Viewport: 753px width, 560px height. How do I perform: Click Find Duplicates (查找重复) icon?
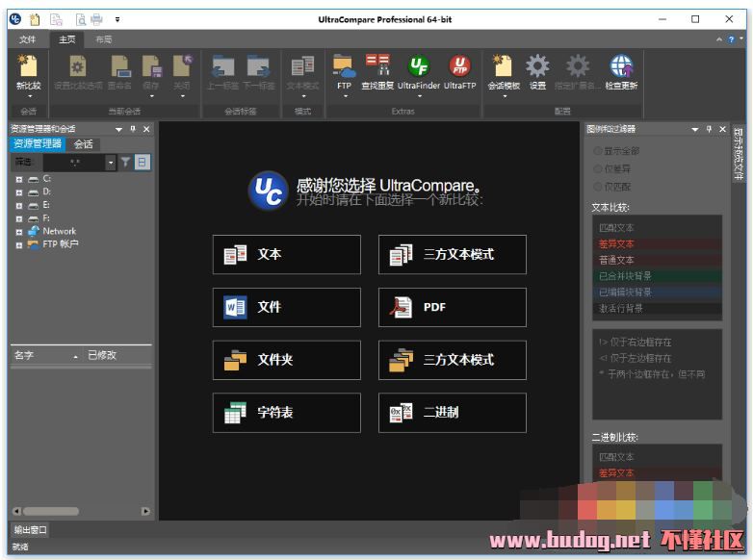pyautogui.click(x=376, y=66)
